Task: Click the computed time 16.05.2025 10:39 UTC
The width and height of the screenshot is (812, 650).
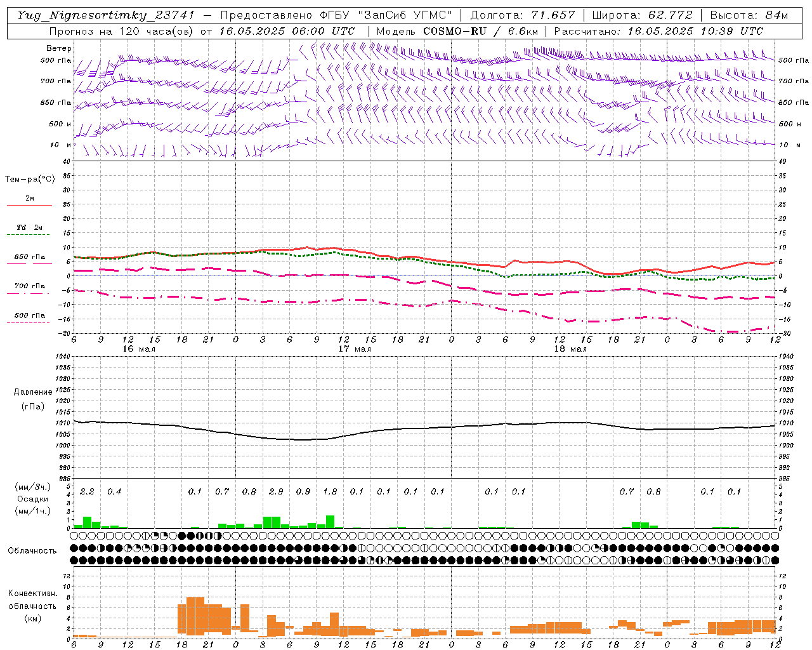Action: pyautogui.click(x=695, y=31)
